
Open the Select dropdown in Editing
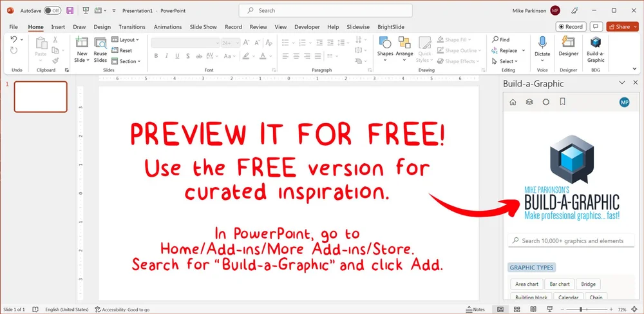pyautogui.click(x=505, y=61)
